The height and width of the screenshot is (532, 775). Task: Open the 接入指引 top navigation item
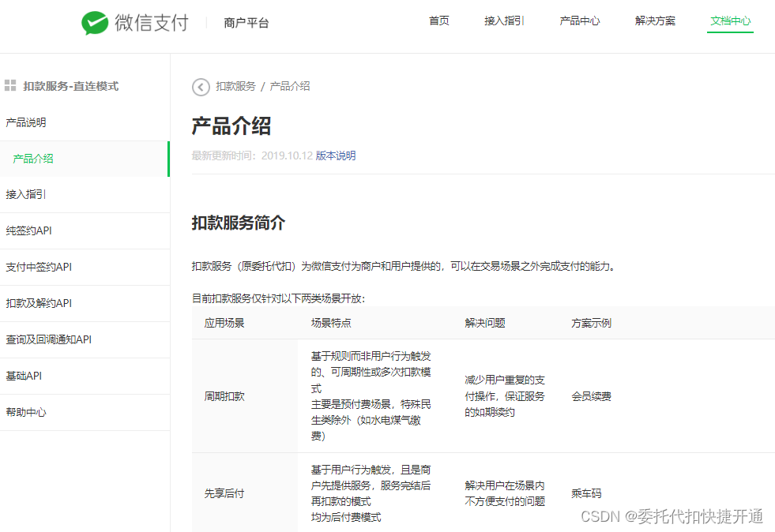coord(504,21)
